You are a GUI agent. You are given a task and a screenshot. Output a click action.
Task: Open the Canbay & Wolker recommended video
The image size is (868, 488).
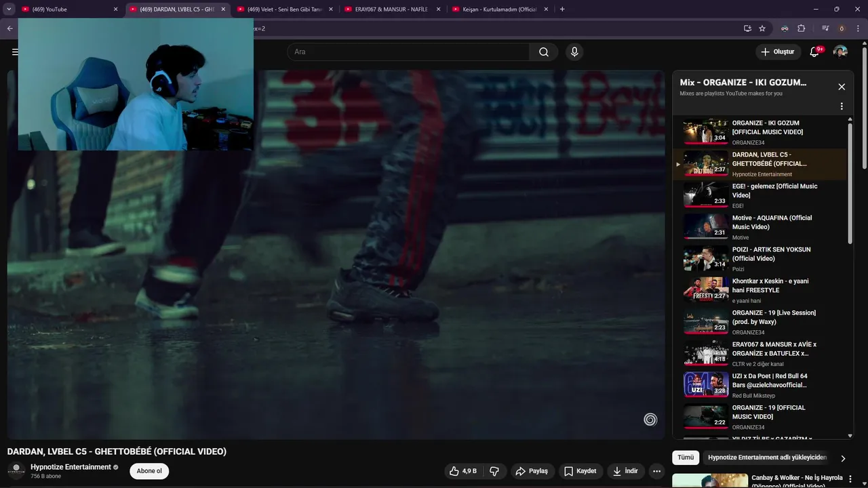(x=797, y=481)
